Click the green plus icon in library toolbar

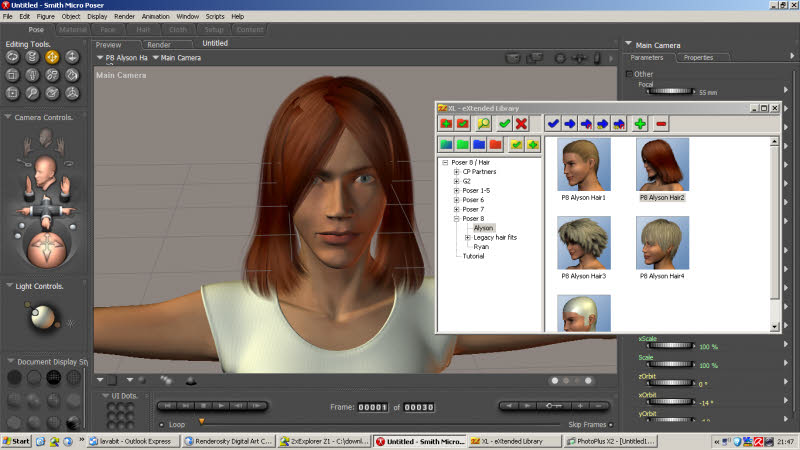(639, 123)
